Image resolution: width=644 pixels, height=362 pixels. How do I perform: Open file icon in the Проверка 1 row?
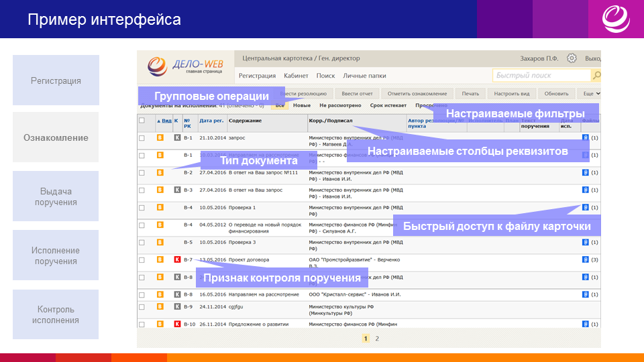pyautogui.click(x=585, y=207)
